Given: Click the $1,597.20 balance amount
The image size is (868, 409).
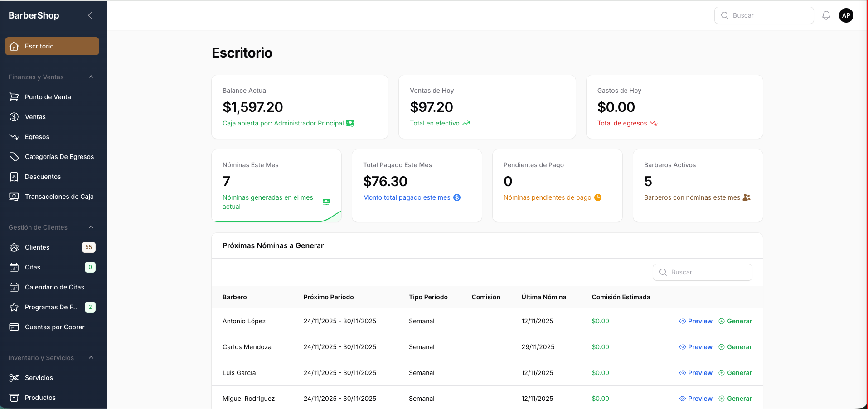Looking at the screenshot, I should 253,107.
